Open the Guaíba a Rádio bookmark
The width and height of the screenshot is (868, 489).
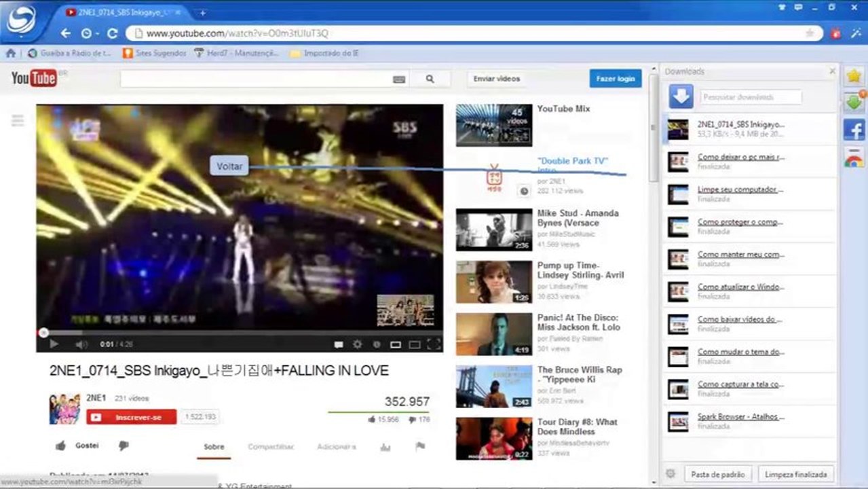coord(69,53)
